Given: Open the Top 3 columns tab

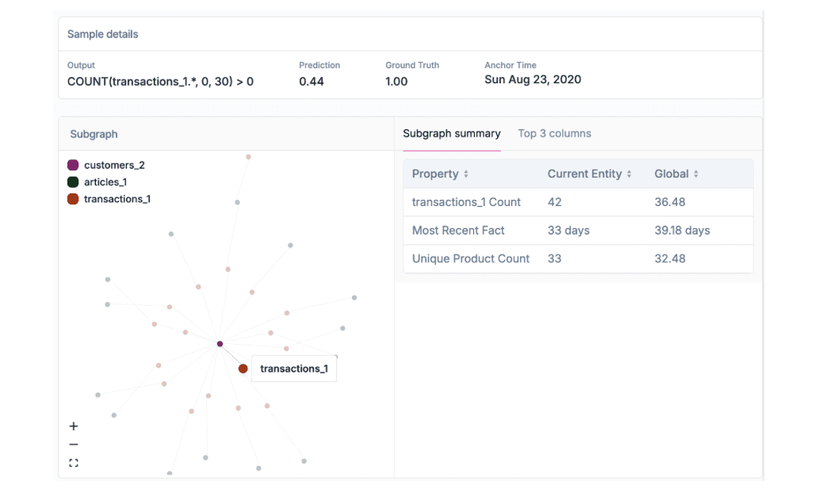Looking at the screenshot, I should click(x=554, y=133).
